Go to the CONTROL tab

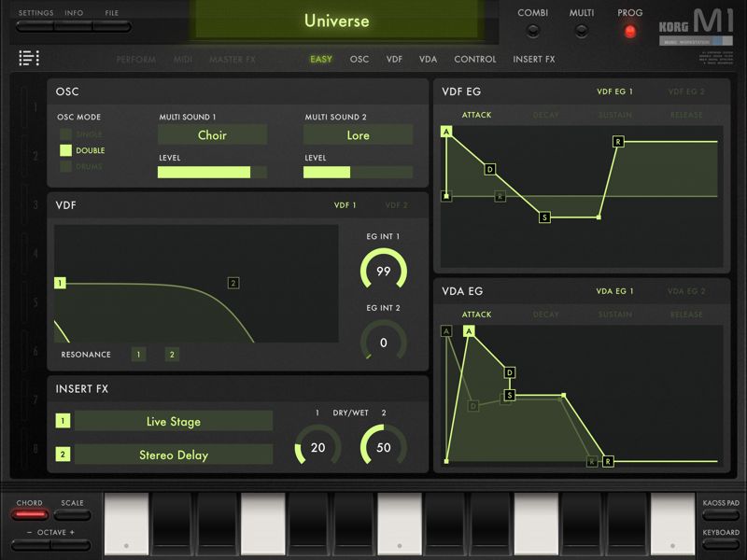[x=475, y=59]
